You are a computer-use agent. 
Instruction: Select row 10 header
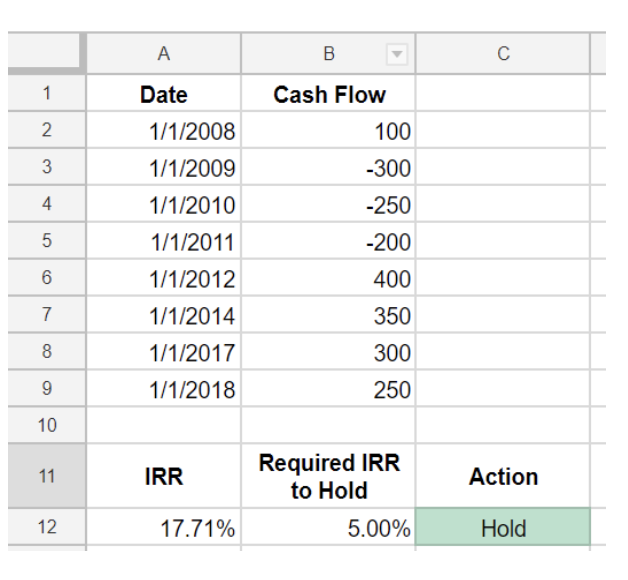click(x=46, y=425)
